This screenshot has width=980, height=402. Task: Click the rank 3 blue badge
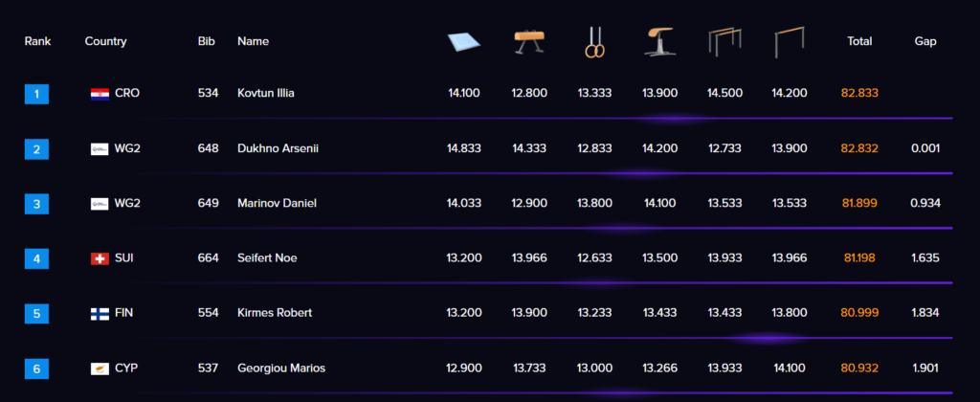[37, 204]
